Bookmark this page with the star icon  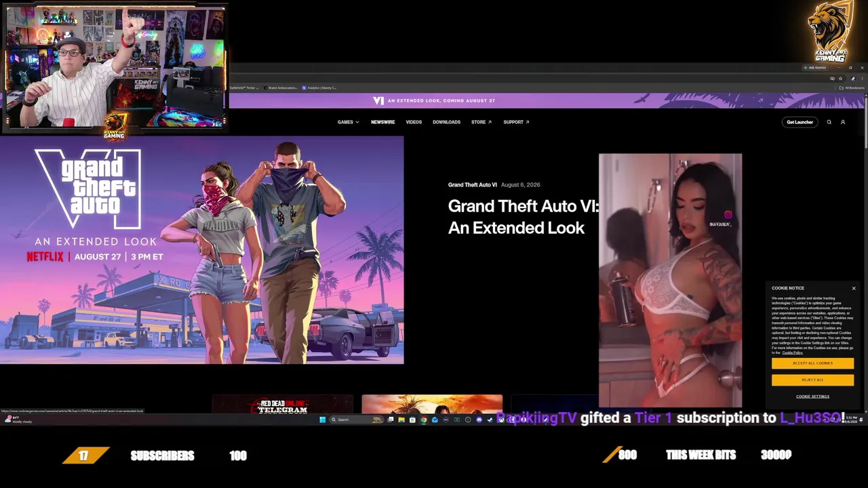pos(840,79)
